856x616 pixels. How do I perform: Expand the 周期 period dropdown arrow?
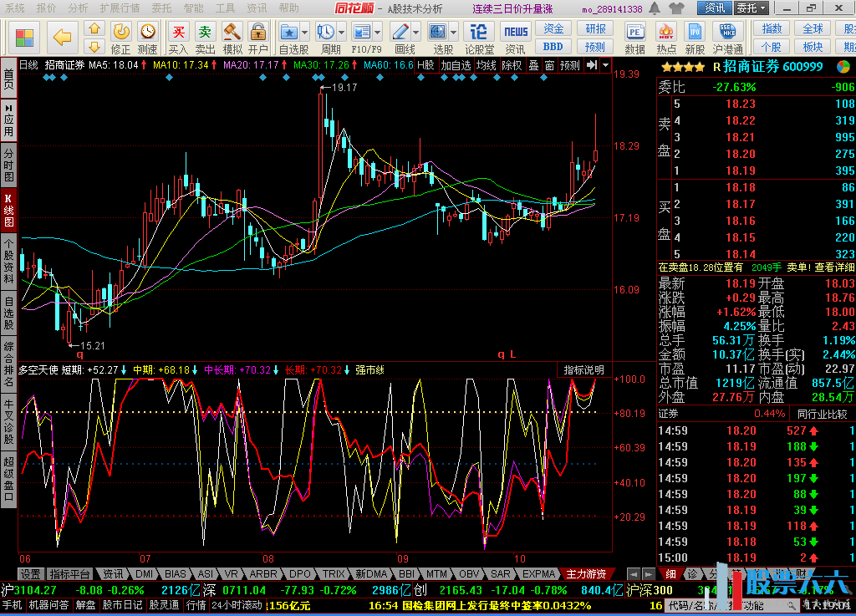pos(342,33)
